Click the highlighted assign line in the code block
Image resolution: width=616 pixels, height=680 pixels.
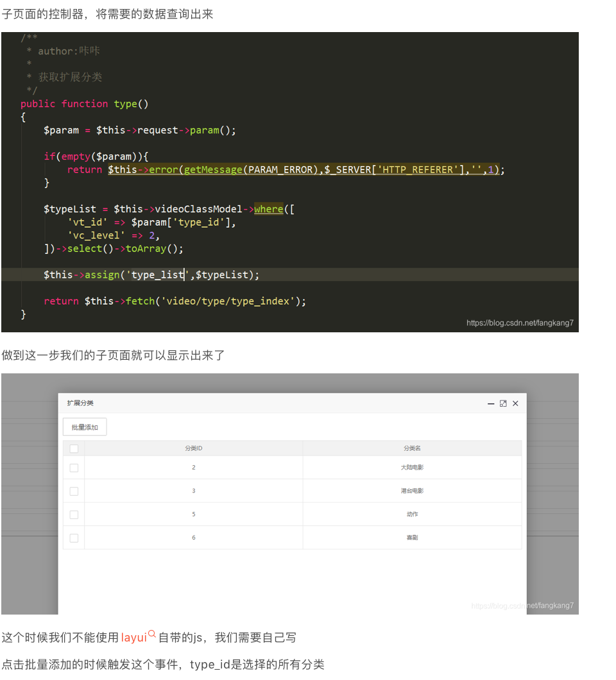(151, 274)
